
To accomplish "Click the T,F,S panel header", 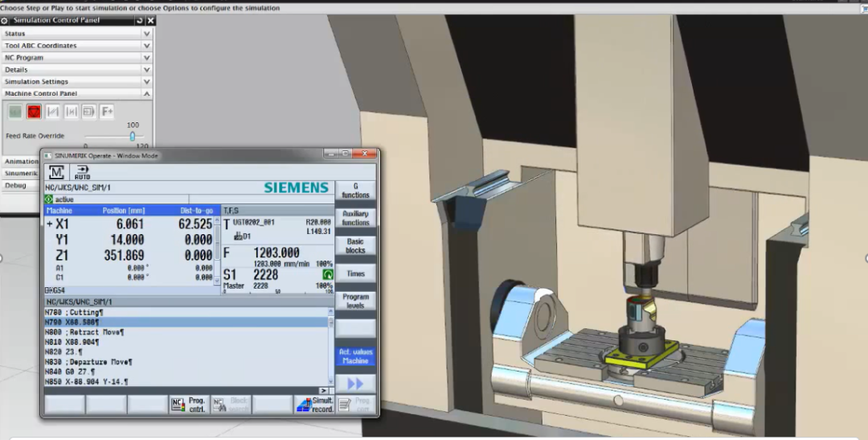I will coord(278,211).
